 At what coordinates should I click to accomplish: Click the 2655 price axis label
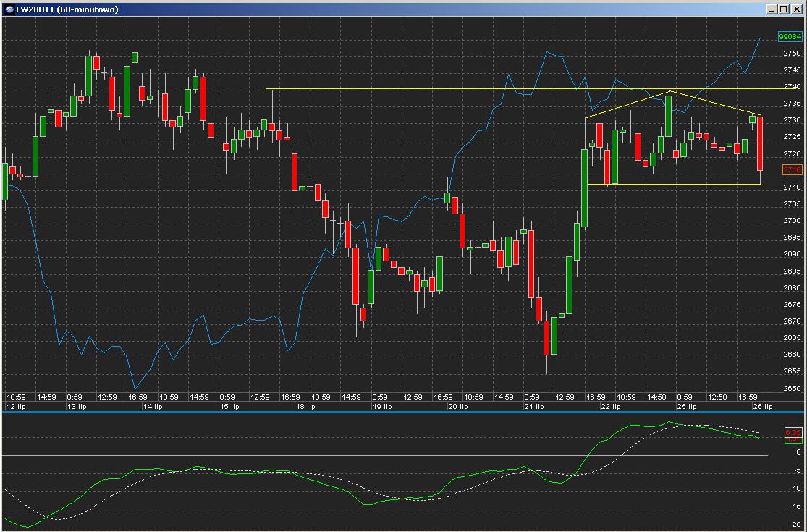tap(792, 371)
